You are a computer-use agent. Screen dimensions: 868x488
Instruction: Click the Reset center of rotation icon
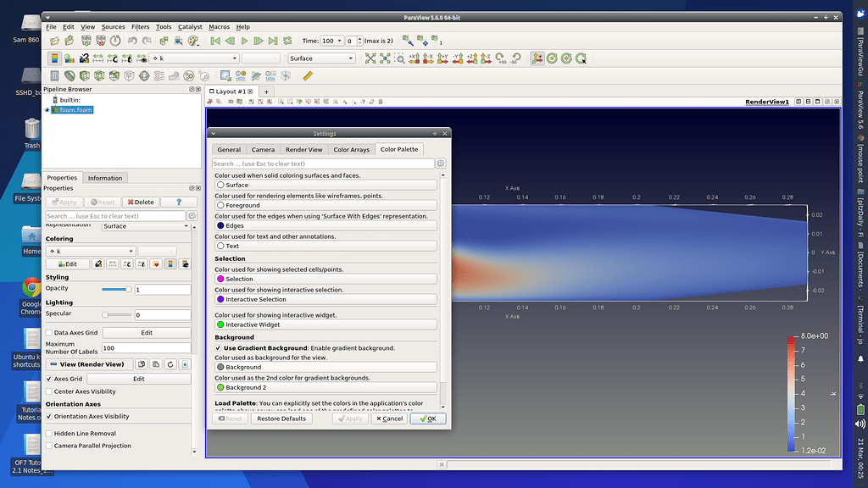click(566, 58)
